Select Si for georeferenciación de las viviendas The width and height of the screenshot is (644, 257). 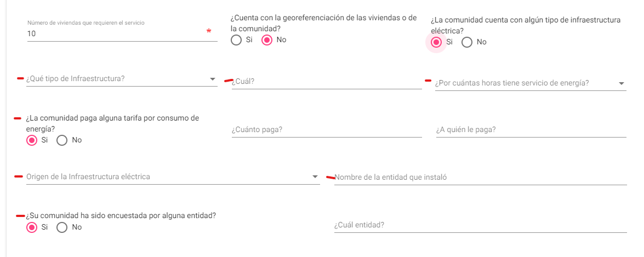point(236,40)
